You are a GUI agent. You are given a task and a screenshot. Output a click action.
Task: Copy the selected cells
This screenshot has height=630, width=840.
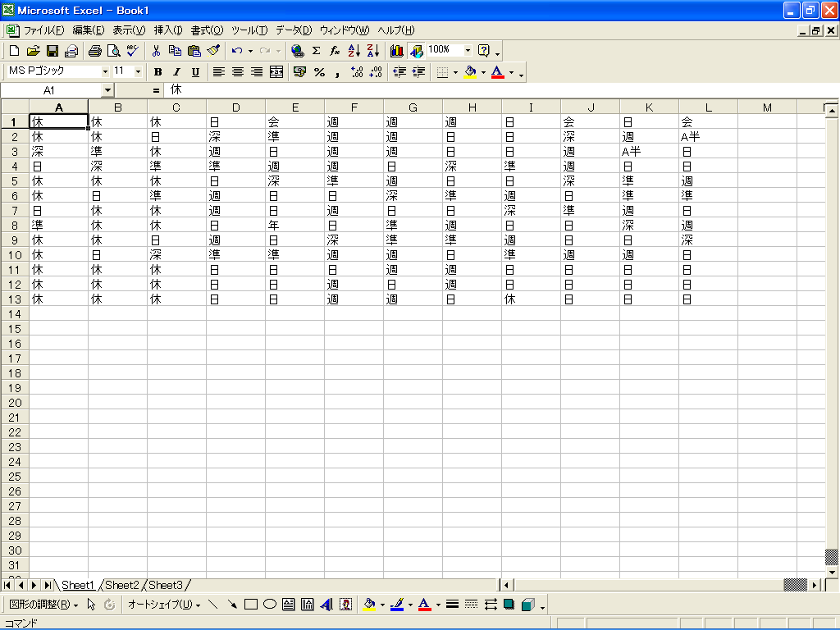click(x=175, y=51)
